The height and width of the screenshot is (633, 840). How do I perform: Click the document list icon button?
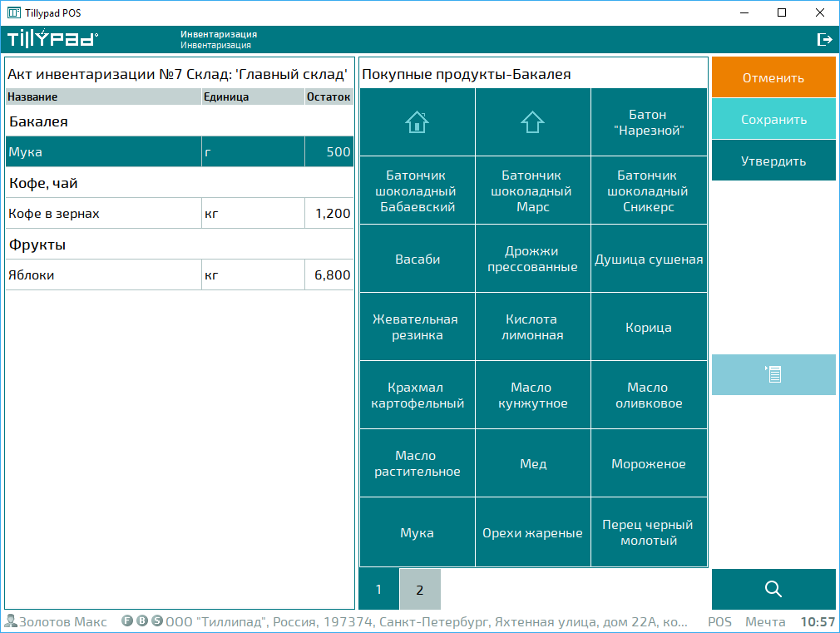click(773, 375)
